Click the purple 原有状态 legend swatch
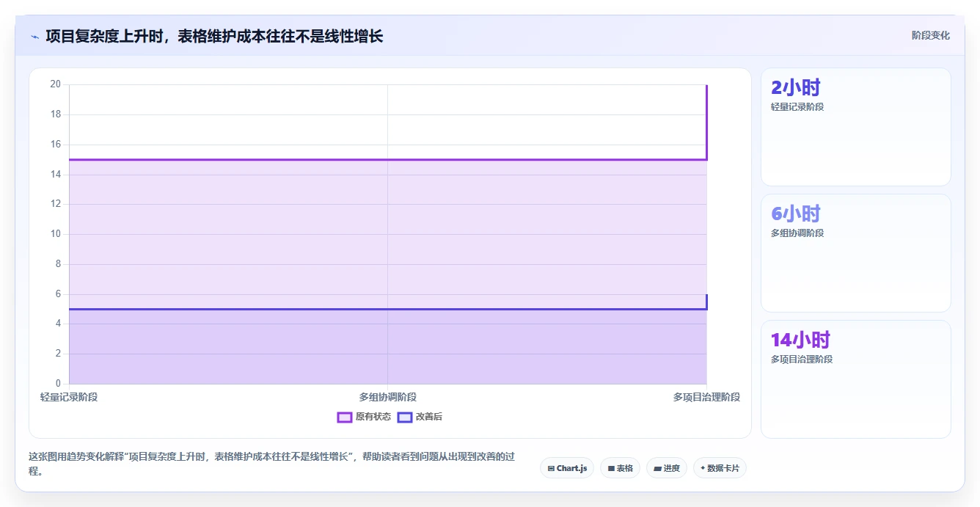 [345, 417]
